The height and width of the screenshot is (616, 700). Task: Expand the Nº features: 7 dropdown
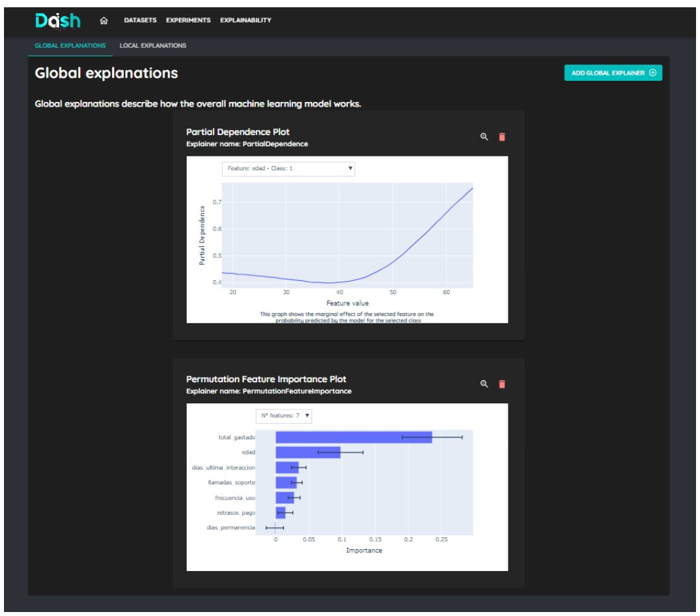[x=284, y=416]
